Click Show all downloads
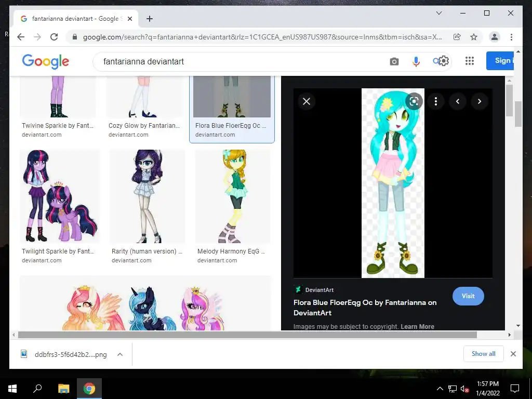Viewport: 532px width, 399px height. [484, 354]
